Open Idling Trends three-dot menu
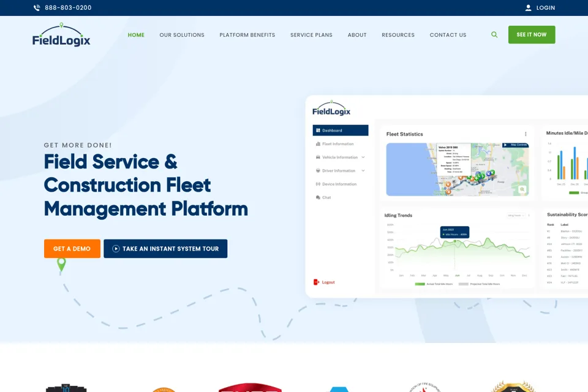The width and height of the screenshot is (588, 392). point(529,216)
